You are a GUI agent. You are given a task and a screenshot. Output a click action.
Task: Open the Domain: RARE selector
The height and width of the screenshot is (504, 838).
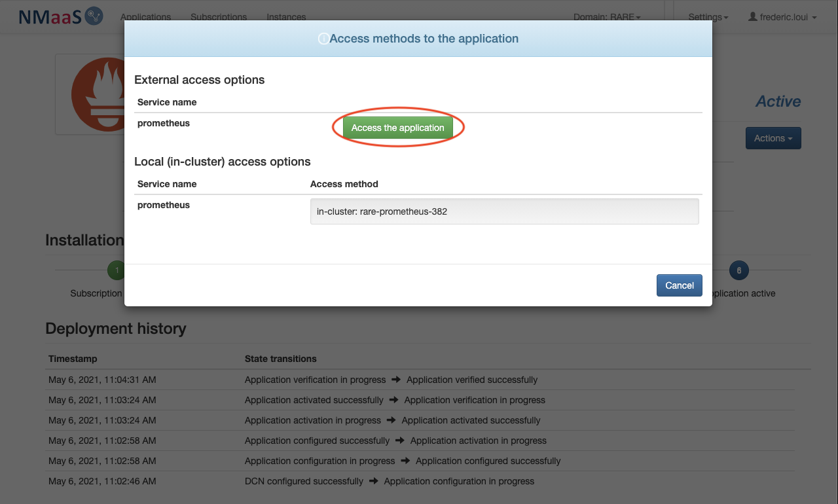point(607,17)
